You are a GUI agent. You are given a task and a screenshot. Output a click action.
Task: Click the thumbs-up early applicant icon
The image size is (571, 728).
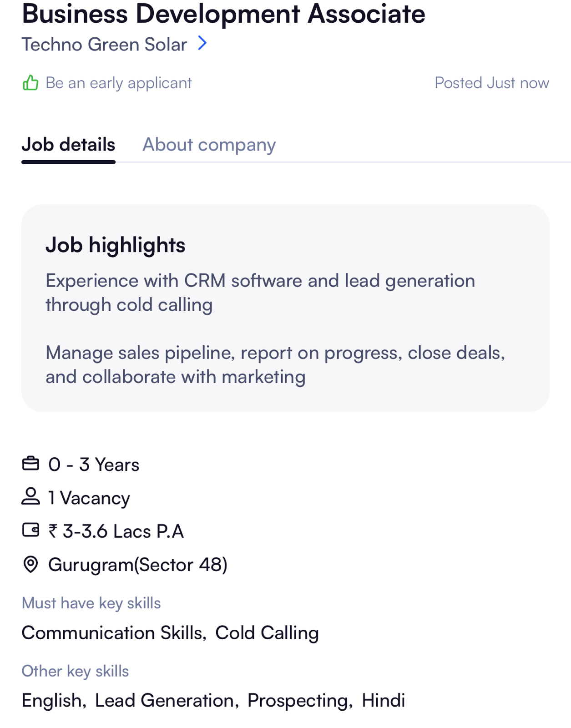click(x=30, y=83)
